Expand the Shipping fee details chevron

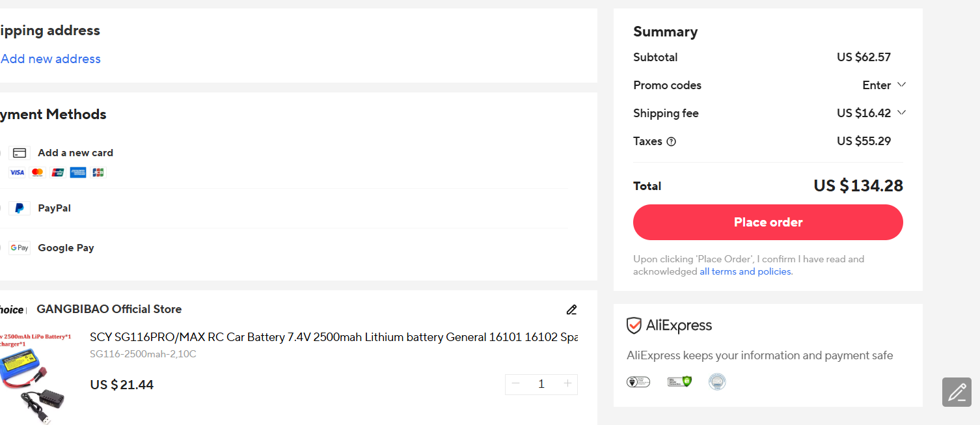(901, 113)
